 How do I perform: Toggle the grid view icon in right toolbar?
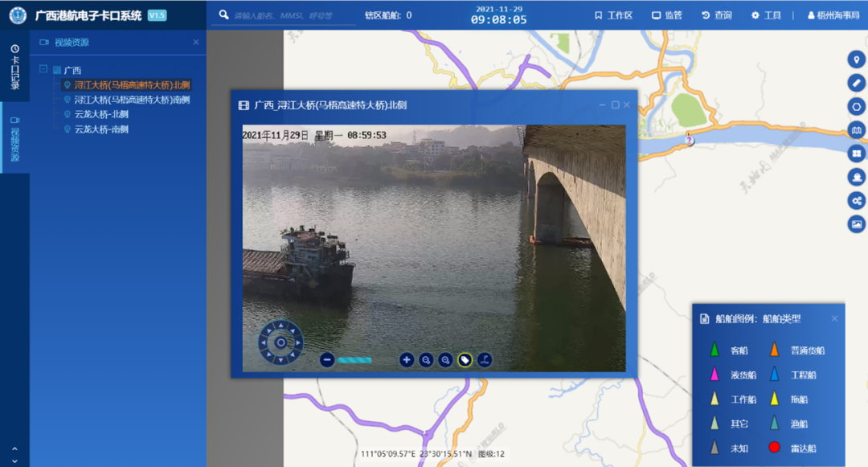[x=857, y=153]
